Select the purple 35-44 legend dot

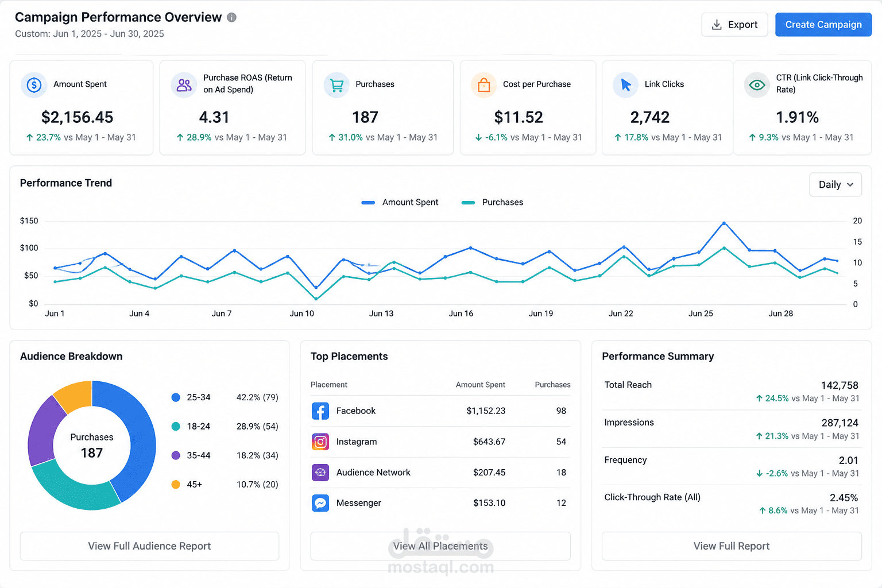pos(176,455)
